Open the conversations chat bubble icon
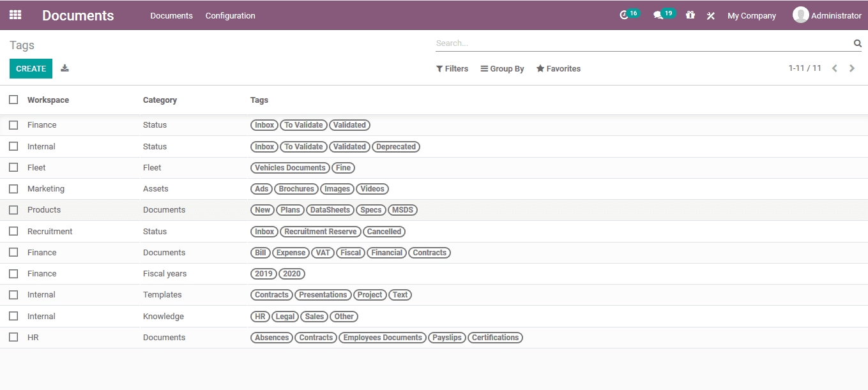Viewport: 868px width, 390px height. click(x=658, y=15)
